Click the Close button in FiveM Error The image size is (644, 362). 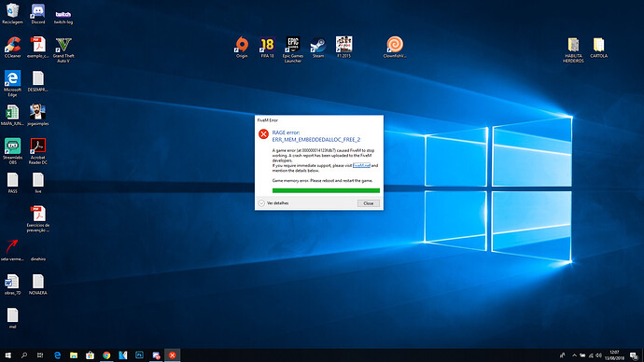(x=369, y=203)
